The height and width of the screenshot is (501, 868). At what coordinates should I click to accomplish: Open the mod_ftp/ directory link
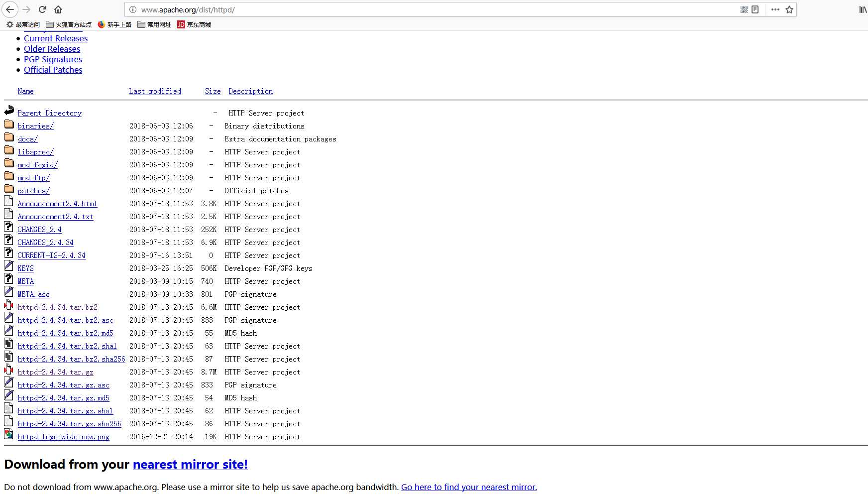point(34,178)
